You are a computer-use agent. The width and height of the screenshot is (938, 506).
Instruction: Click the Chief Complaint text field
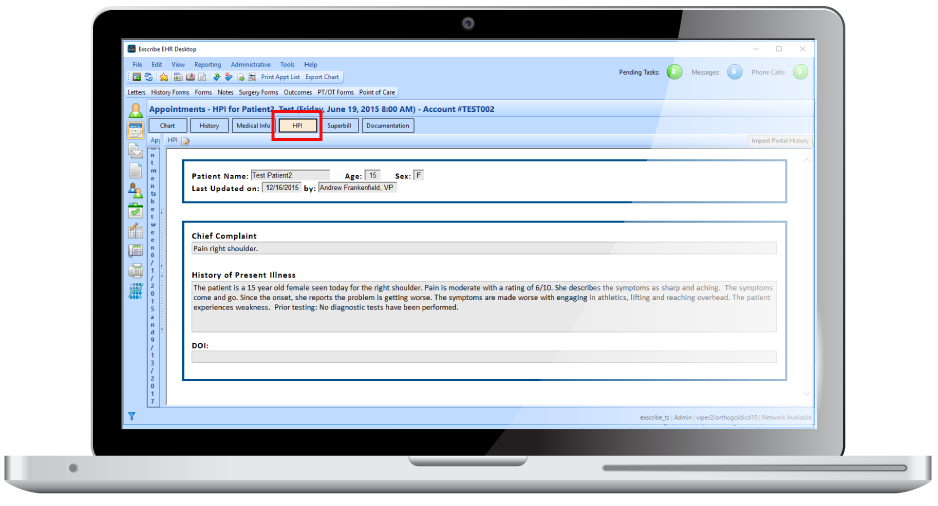click(x=484, y=248)
